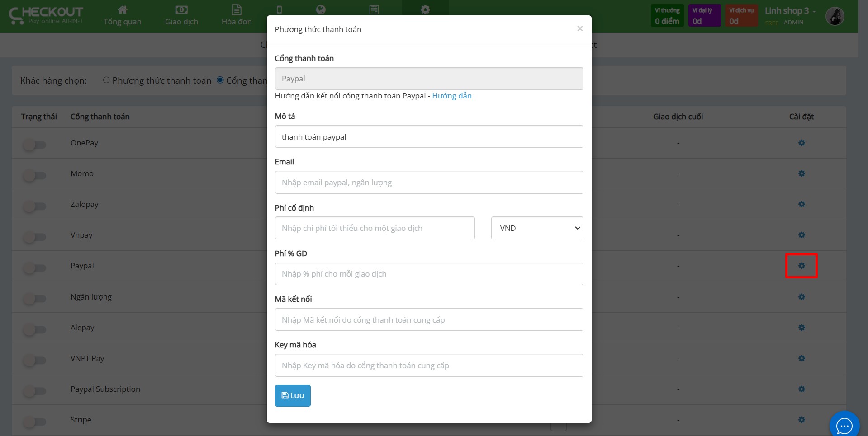Viewport: 868px width, 436px height.
Task: Toggle the Vnpay gateway status switch
Action: tap(35, 237)
